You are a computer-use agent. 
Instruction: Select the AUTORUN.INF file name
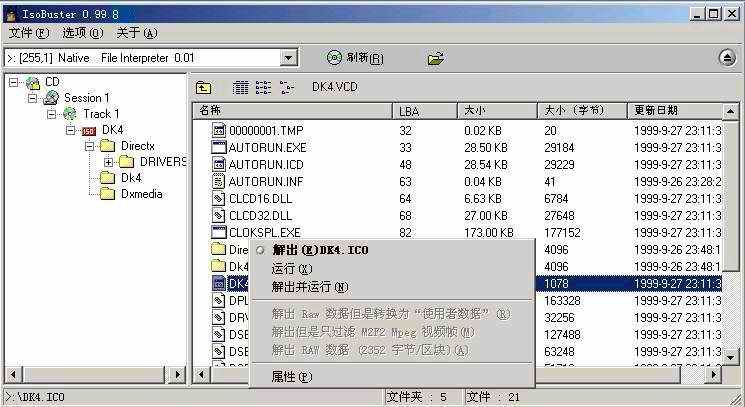click(x=266, y=181)
